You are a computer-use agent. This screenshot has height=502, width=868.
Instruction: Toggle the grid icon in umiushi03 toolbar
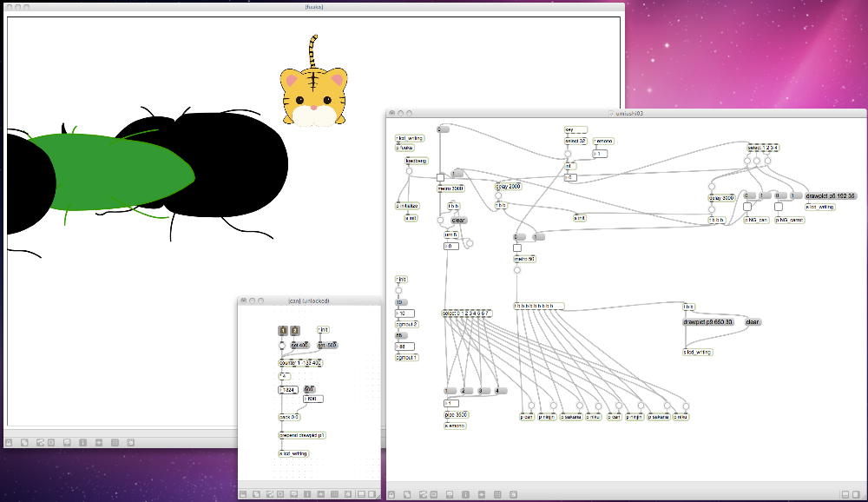point(496,492)
